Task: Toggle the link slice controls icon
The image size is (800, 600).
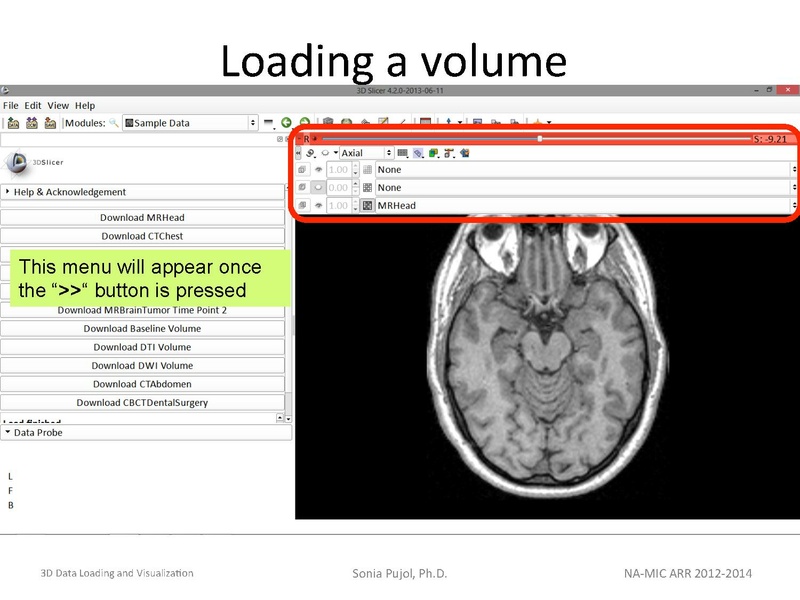Action: [310, 153]
